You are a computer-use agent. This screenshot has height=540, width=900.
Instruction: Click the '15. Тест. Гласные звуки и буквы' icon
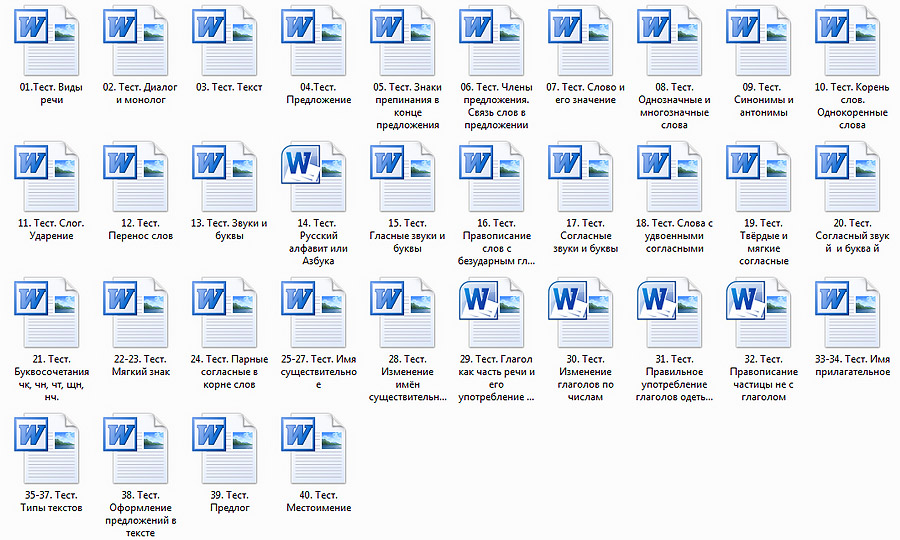(x=403, y=177)
